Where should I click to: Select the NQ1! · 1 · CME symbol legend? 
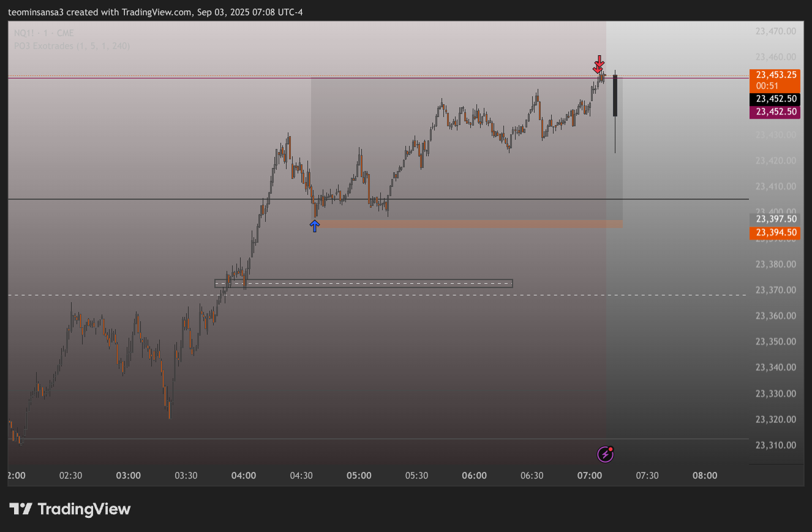click(x=44, y=33)
